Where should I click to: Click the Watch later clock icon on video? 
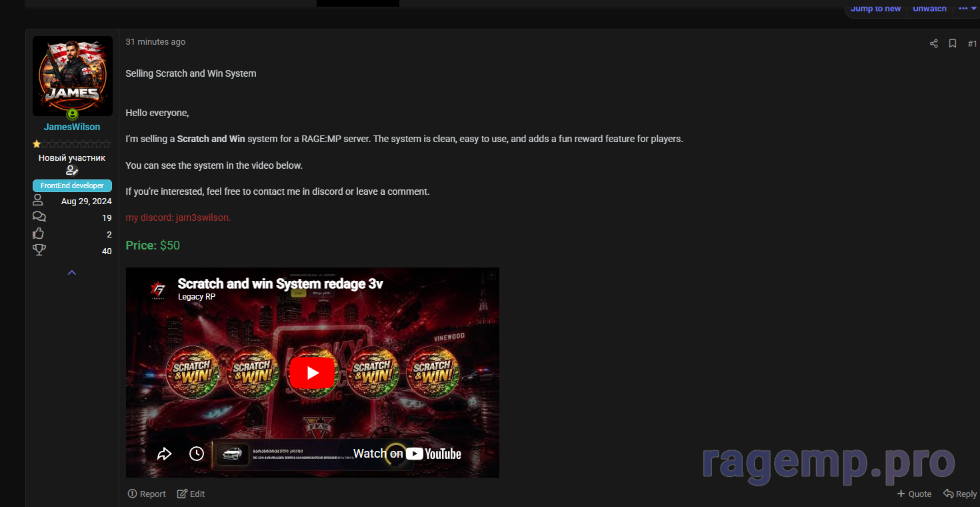tap(197, 454)
